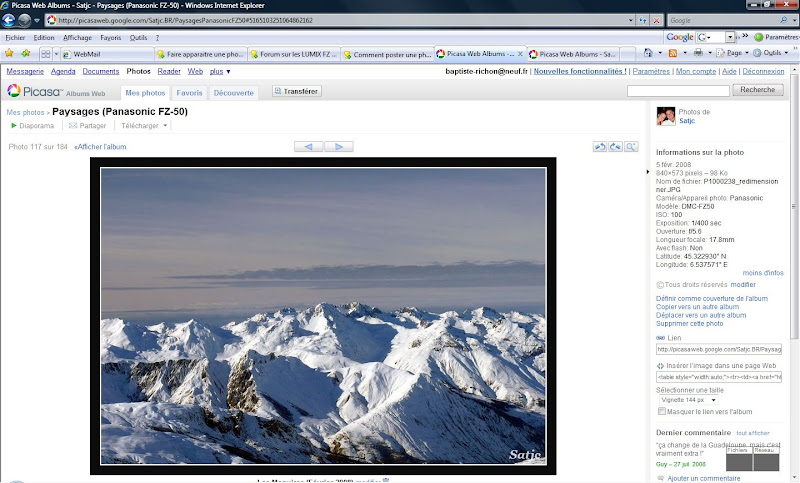
Task: Click the search magnifier in browser search box
Action: [x=784, y=20]
